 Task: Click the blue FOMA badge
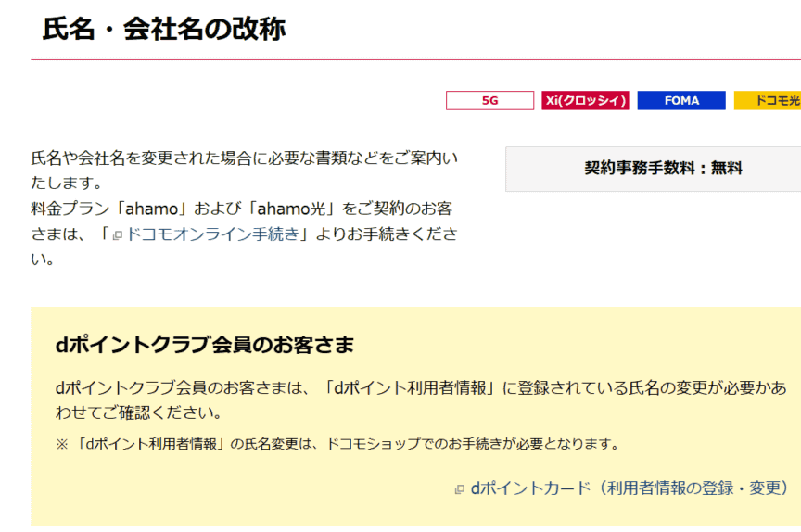(x=681, y=101)
